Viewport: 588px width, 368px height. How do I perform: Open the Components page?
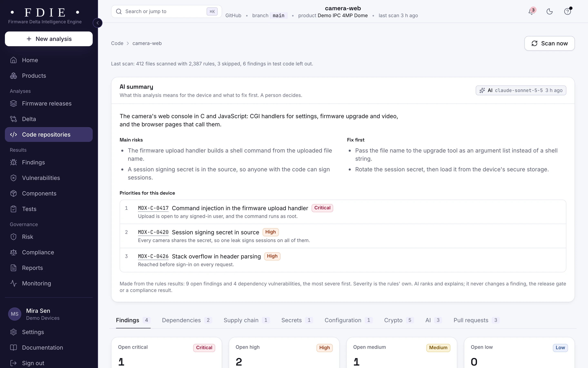(x=49, y=193)
